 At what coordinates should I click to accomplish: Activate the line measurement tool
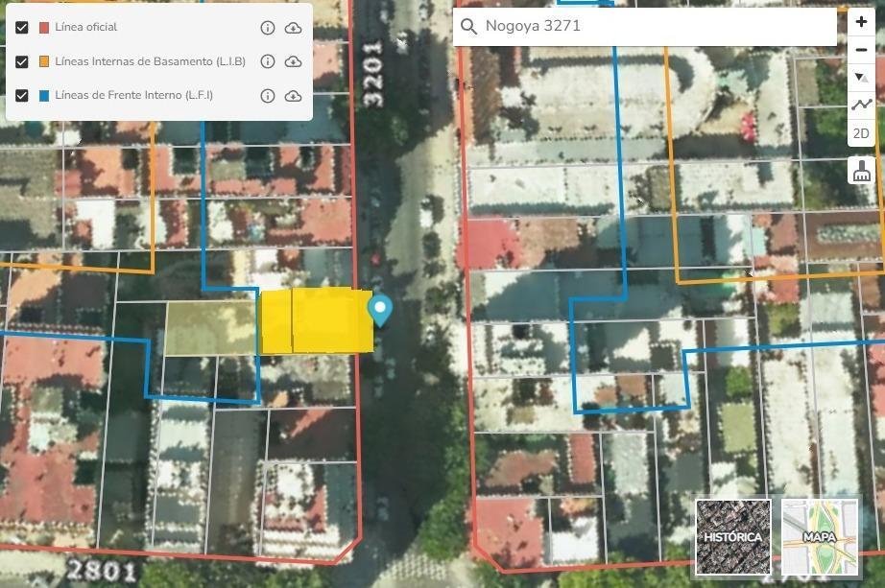tap(861, 105)
